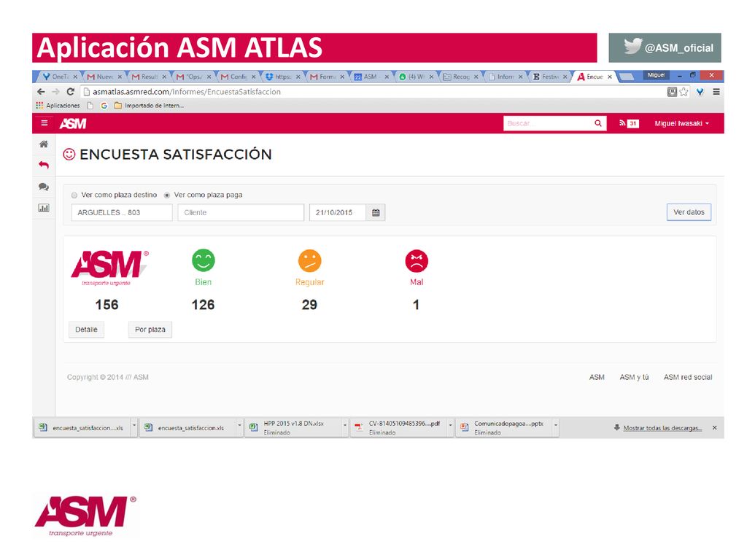Open the Google G bookmark
The height and width of the screenshot is (560, 747).
104,106
